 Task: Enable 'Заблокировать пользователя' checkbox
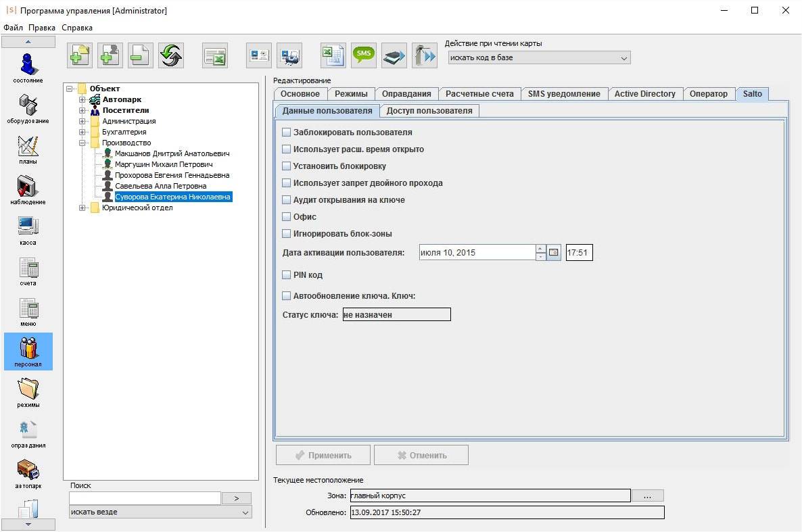point(287,132)
